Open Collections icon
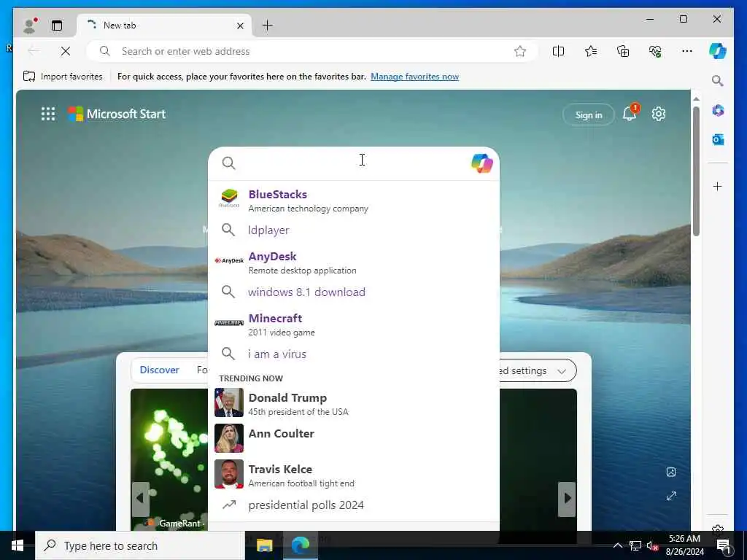This screenshot has height=560, width=747. point(623,51)
